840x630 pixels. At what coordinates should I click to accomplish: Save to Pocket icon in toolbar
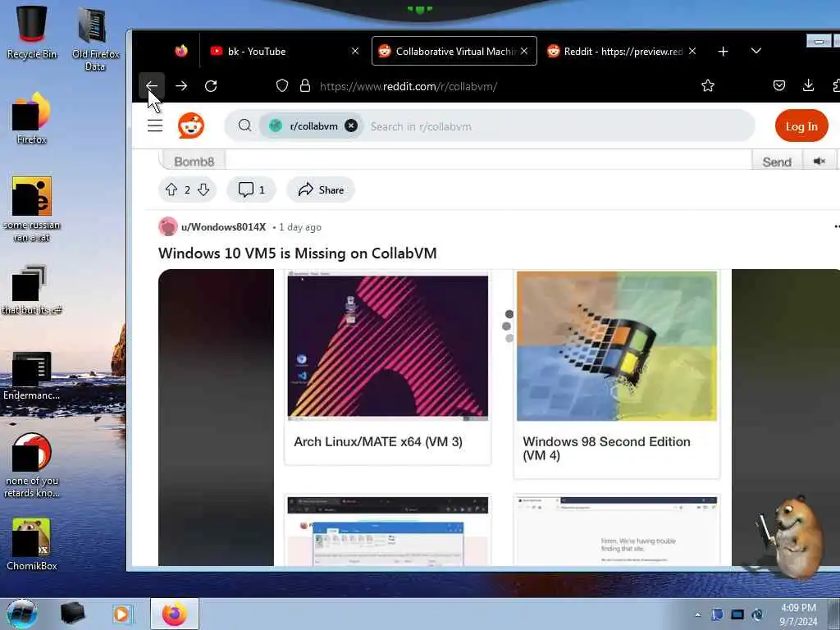point(779,85)
